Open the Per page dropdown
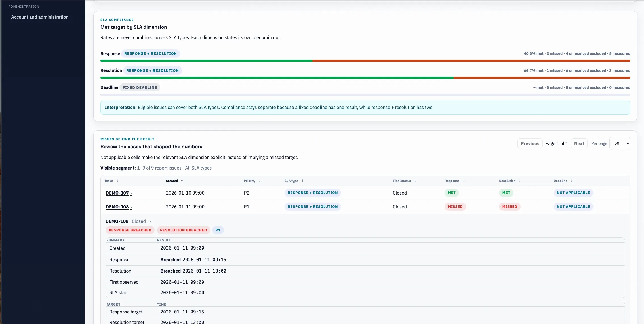Image resolution: width=644 pixels, height=324 pixels. (x=620, y=143)
